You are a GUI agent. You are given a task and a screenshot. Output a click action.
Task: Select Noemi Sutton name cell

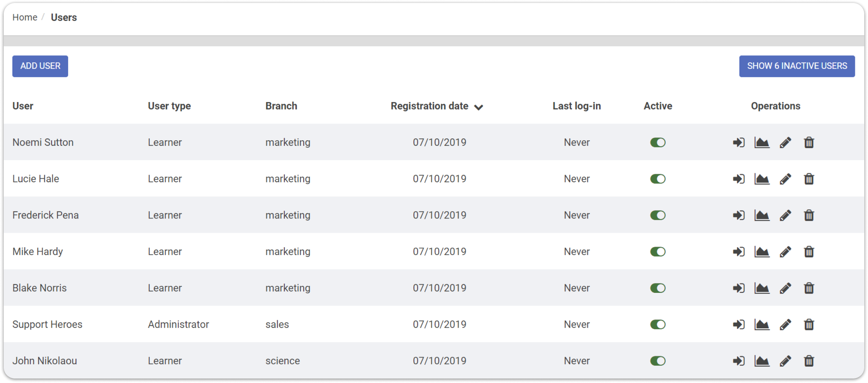tap(43, 143)
